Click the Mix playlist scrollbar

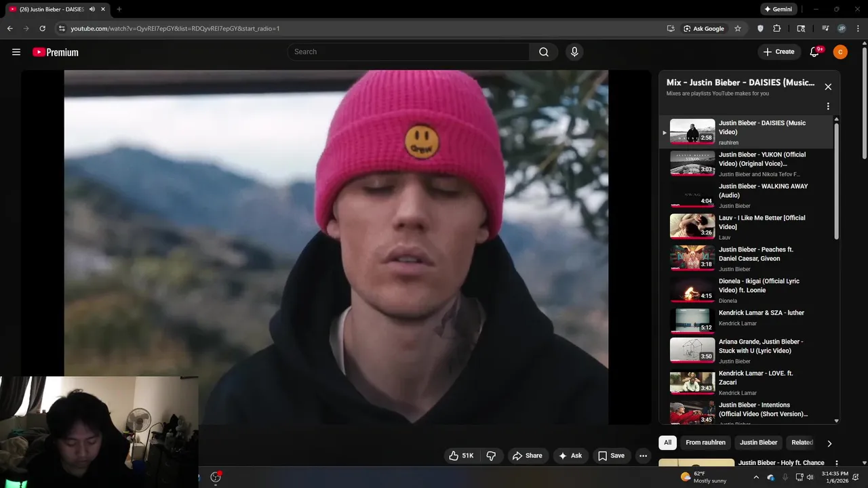[x=836, y=182]
